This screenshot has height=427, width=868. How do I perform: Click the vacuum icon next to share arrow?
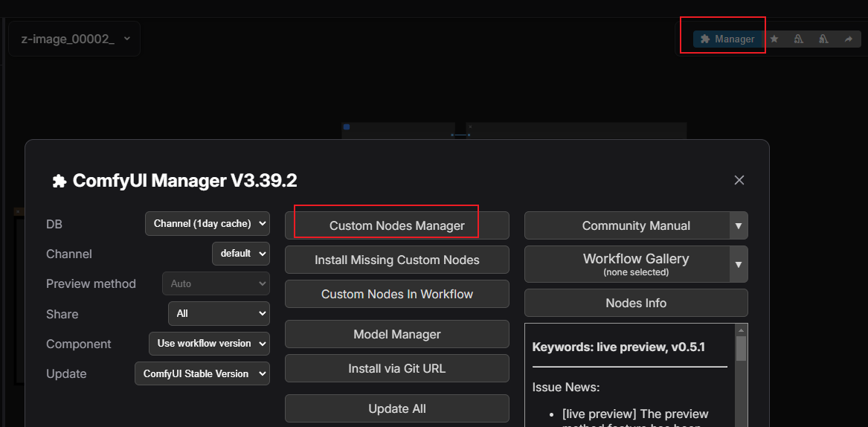[823, 39]
